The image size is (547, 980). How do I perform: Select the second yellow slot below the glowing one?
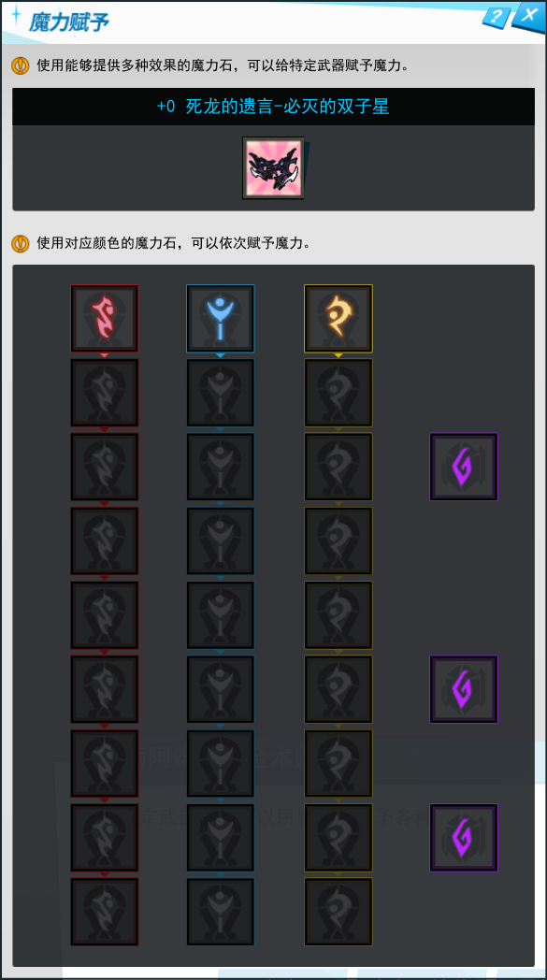[x=338, y=467]
